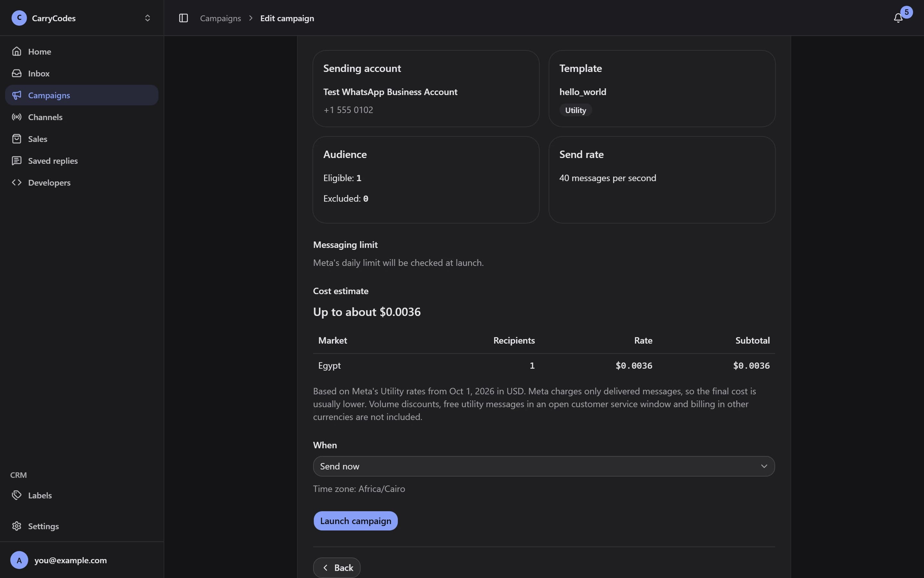Click the Developers code brackets icon
The height and width of the screenshot is (578, 924).
click(16, 182)
